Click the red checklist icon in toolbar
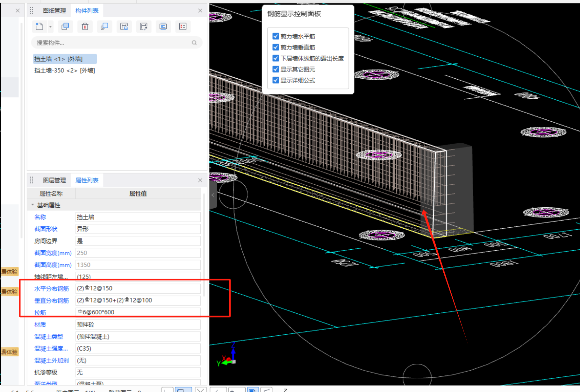The width and height of the screenshot is (580, 392). pyautogui.click(x=183, y=26)
